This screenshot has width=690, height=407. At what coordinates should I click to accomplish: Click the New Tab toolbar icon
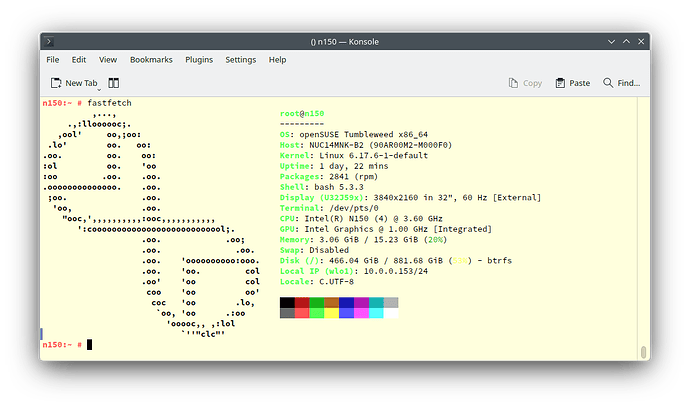(x=56, y=83)
